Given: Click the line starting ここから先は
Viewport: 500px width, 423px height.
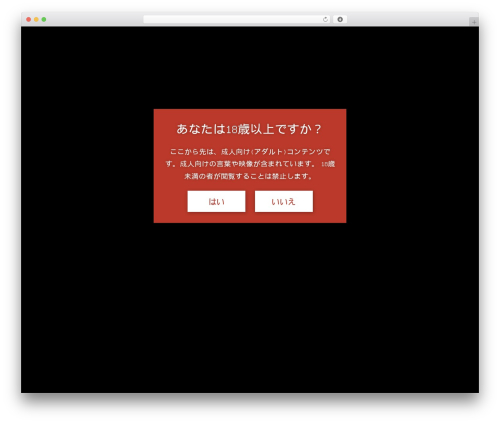Looking at the screenshot, I should 250,152.
